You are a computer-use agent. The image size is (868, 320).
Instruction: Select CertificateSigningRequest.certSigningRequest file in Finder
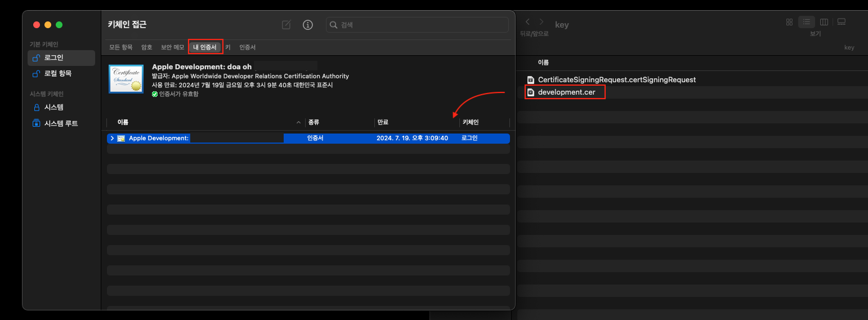[x=617, y=79]
